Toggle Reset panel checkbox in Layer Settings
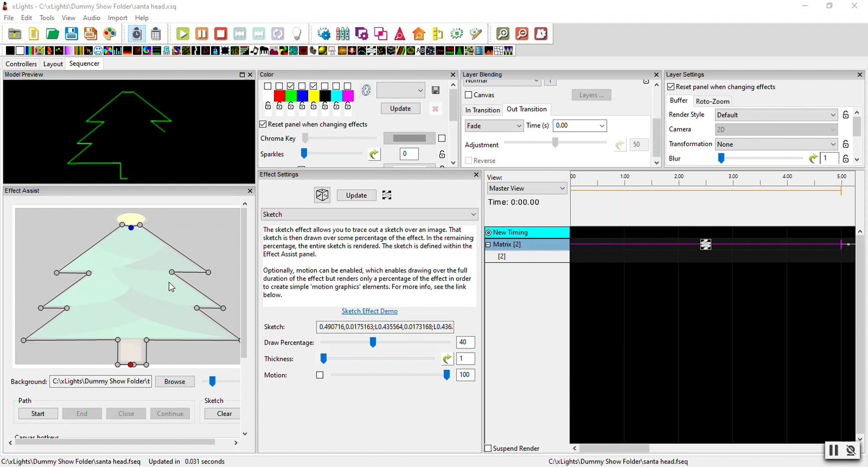 [x=671, y=87]
